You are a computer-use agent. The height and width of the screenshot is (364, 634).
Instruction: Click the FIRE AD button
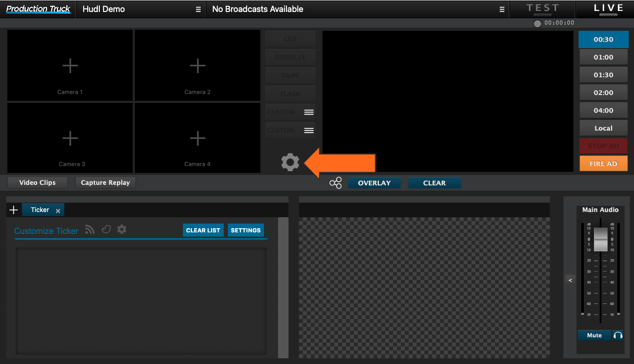point(603,163)
